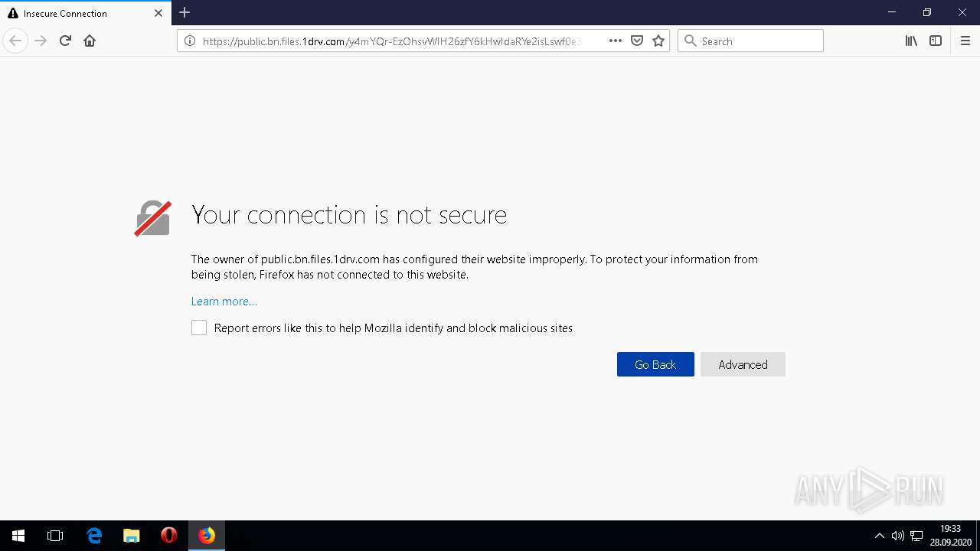Open File Explorer from the taskbar
This screenshot has height=551, width=980.
(x=132, y=536)
